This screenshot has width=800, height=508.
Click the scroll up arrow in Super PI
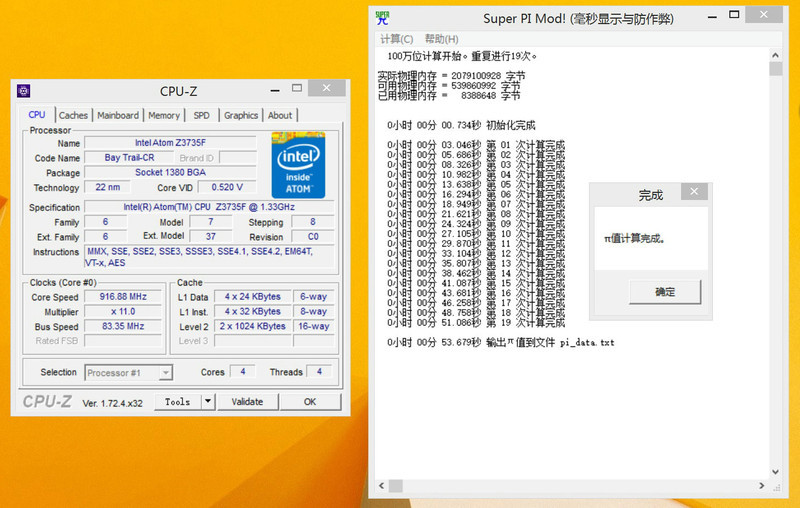point(776,55)
